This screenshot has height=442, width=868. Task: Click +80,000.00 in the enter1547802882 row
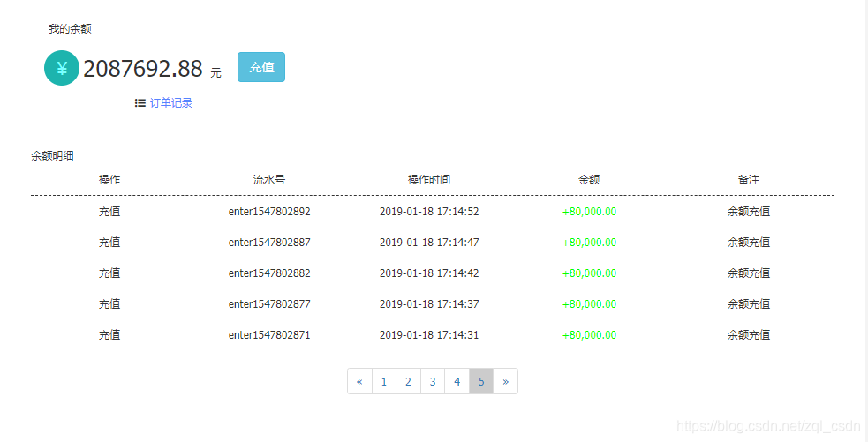click(x=589, y=273)
